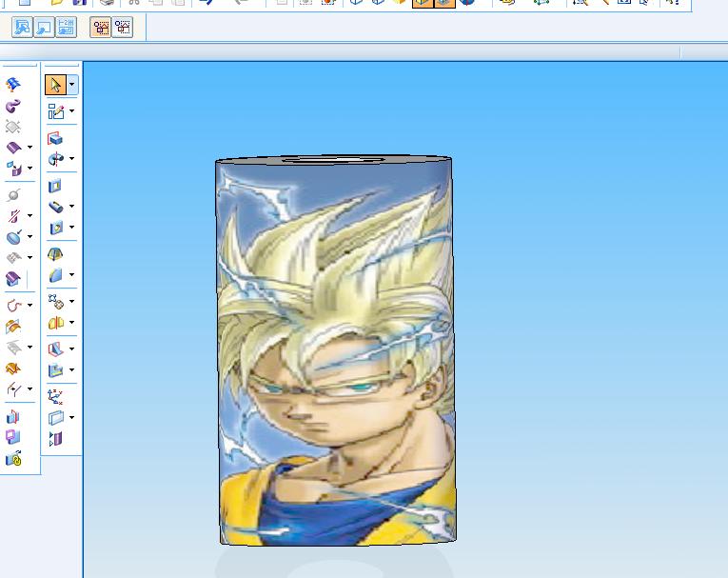Expand the Reference Plane dropdown arrow
Viewport: 728px width, 578px height.
[x=72, y=417]
